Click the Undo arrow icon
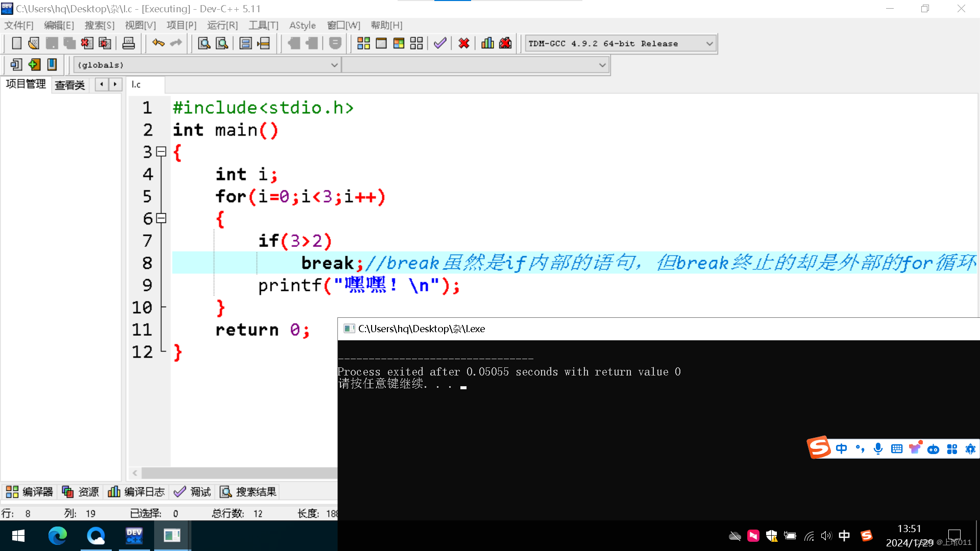Screen dimensions: 980x551 coord(158,43)
